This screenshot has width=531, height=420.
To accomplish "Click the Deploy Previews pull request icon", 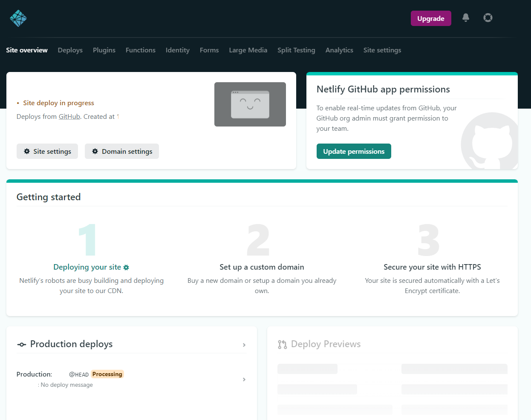I will point(282,345).
